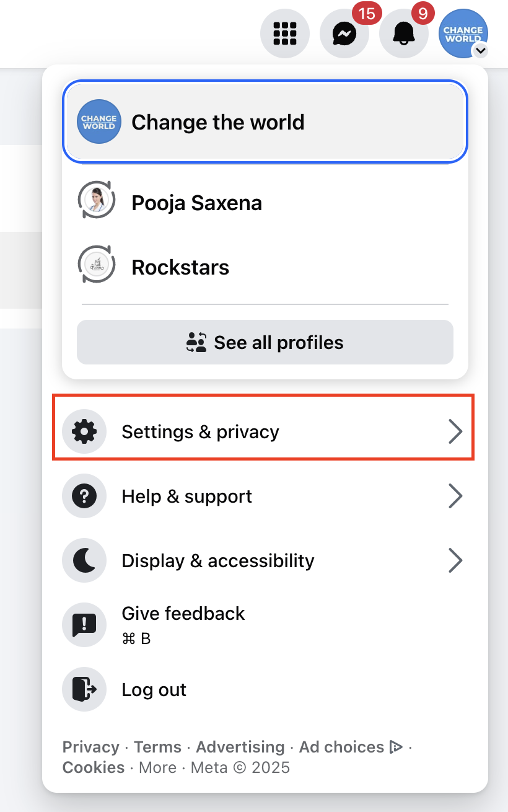The image size is (508, 812).
Task: Expand Help & support chevron arrow
Action: click(x=455, y=496)
